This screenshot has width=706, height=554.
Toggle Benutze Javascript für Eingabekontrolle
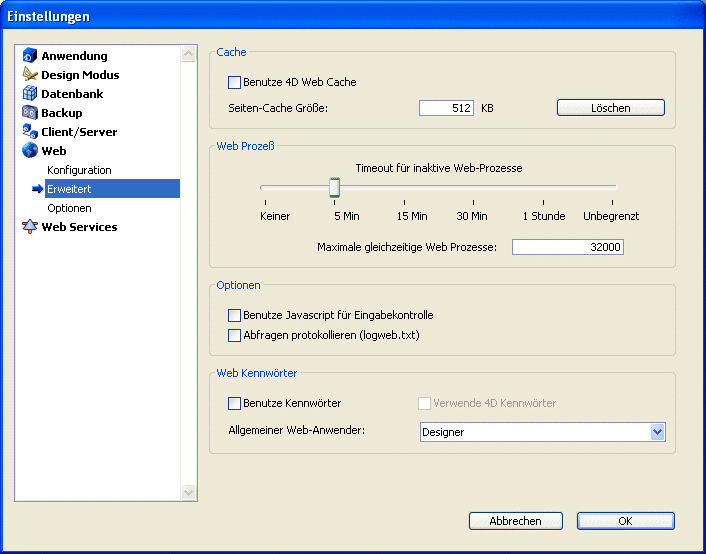point(235,315)
